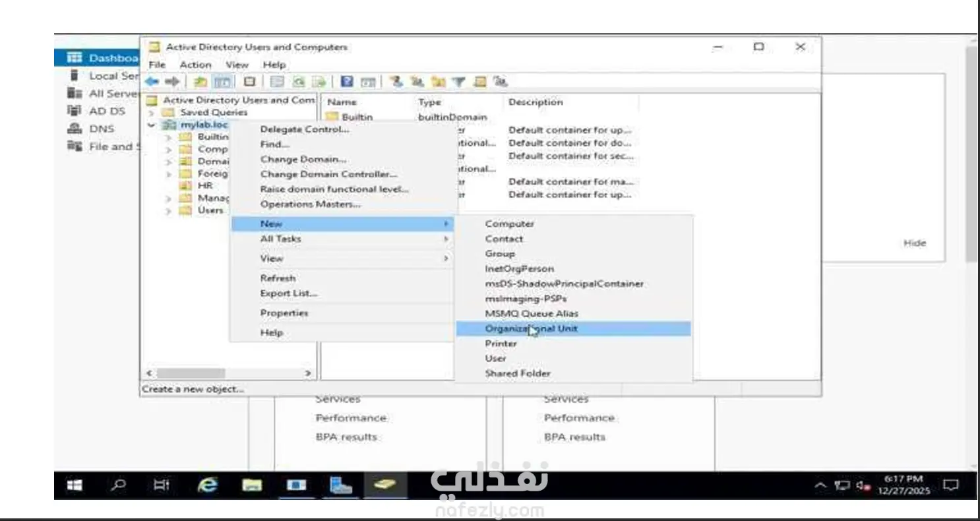Toggle the Show/Hide Action Pane icon
The image size is (980, 521).
point(368,82)
